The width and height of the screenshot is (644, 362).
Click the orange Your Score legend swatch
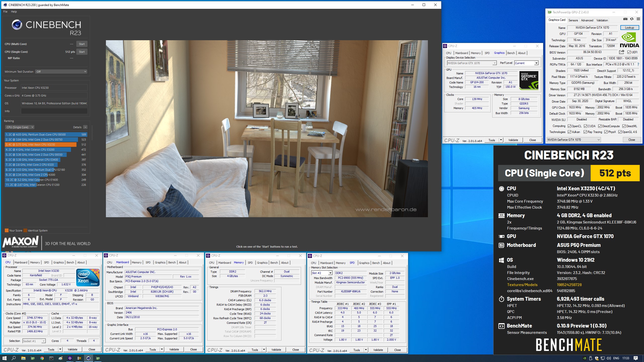[x=7, y=231]
